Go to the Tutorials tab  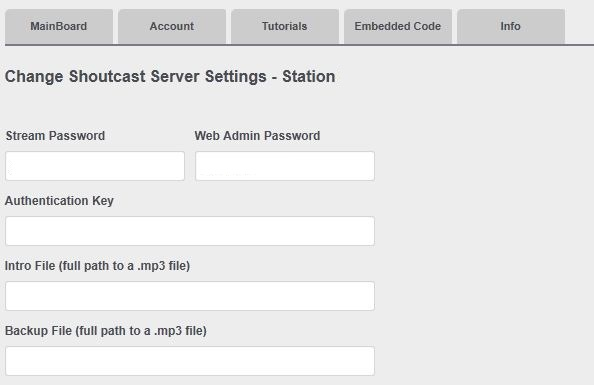tap(284, 27)
